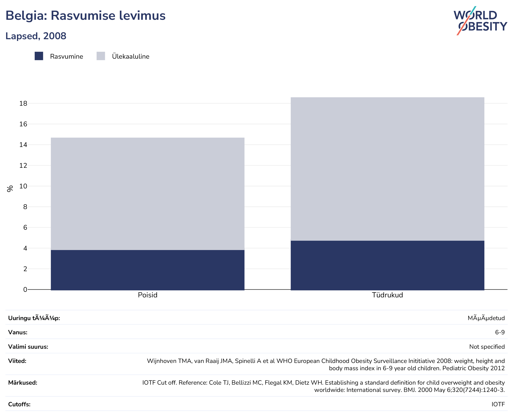Click the Poisid obesity dark bar
Image resolution: width=513 pixels, height=420 pixels.
point(148,270)
